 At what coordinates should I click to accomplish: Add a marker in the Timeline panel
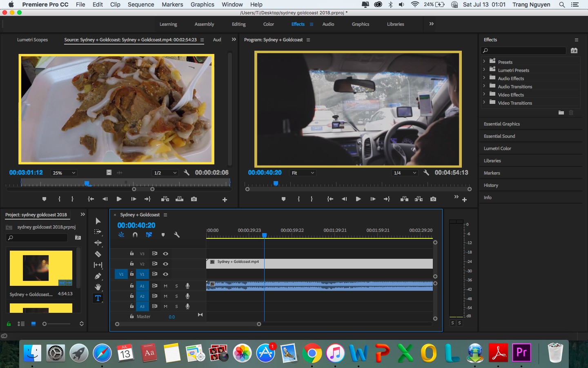(x=163, y=235)
